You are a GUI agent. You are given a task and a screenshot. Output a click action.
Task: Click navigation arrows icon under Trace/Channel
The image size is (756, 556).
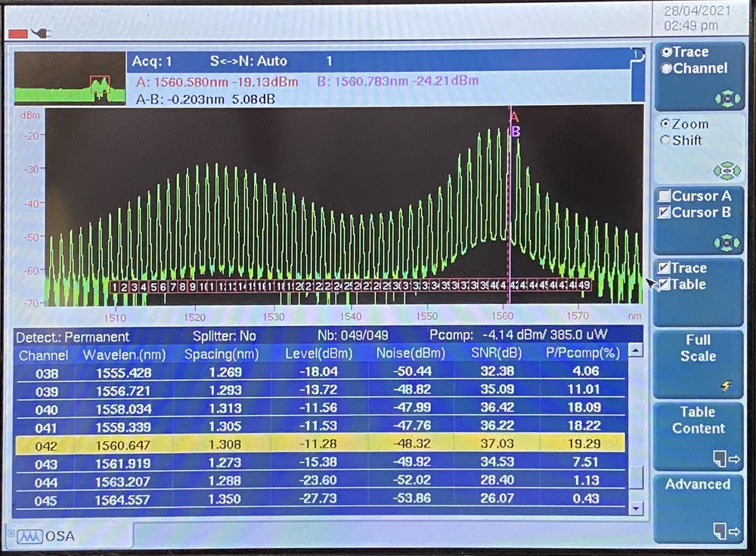(x=727, y=99)
